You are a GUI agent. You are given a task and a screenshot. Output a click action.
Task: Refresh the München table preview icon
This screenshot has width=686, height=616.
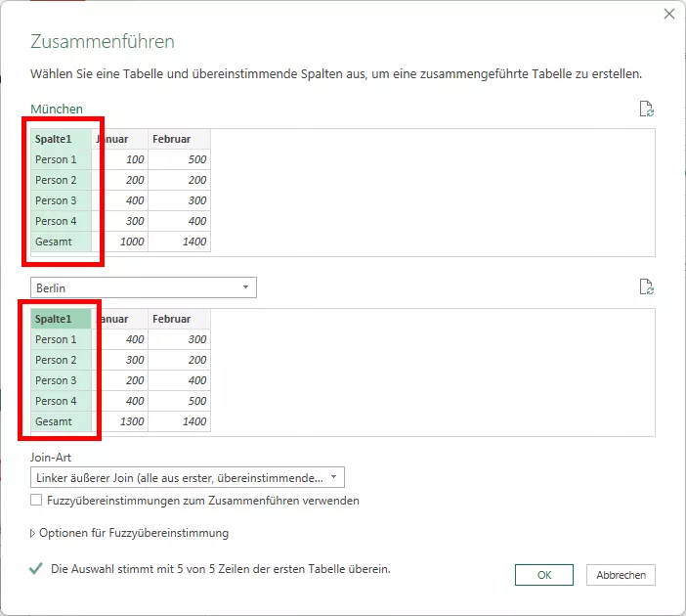tap(645, 109)
